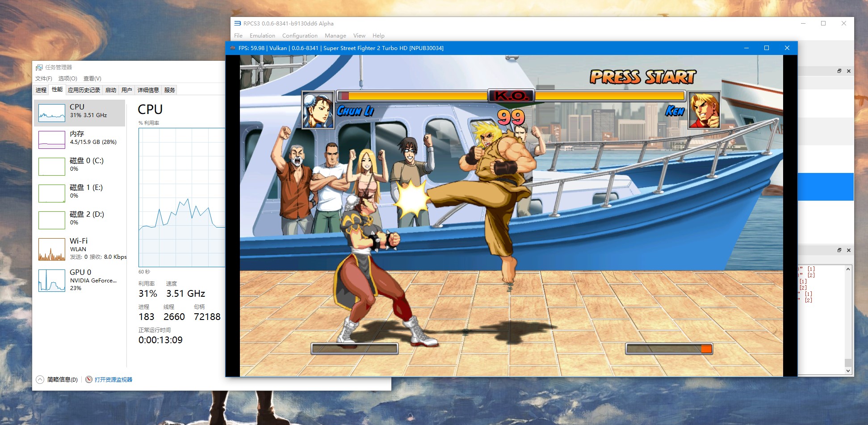Click the thread count 2660

[174, 317]
